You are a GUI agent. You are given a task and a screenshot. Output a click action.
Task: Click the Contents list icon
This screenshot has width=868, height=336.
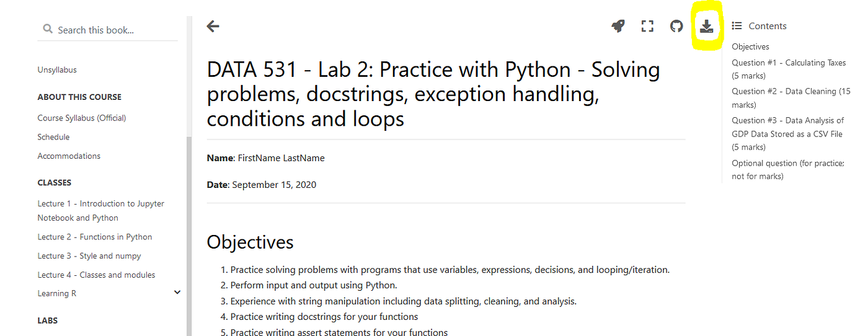pyautogui.click(x=737, y=25)
